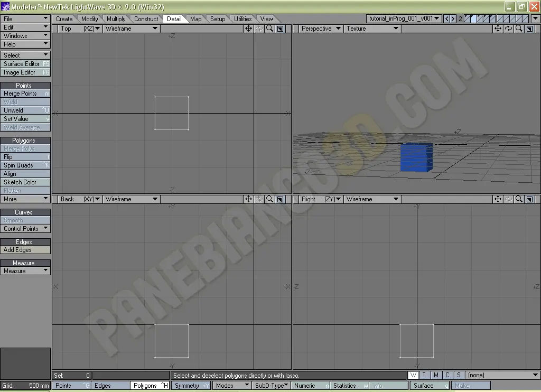
Task: Open the Select dropdown in sidebar
Action: 25,55
